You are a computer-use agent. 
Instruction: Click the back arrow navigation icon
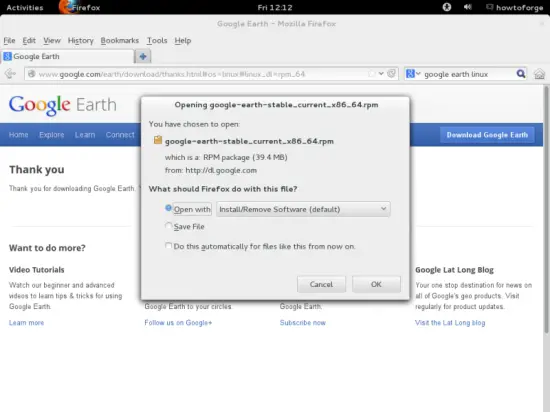[x=10, y=74]
